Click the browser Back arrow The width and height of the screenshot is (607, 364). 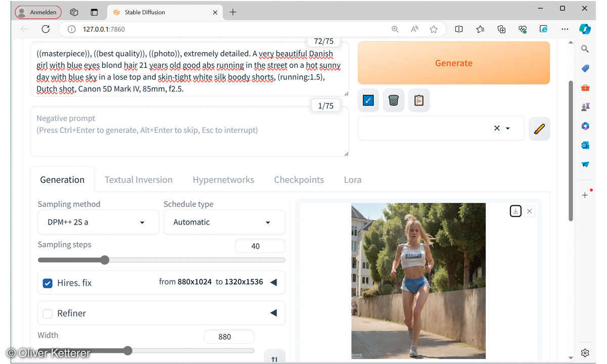tap(24, 29)
